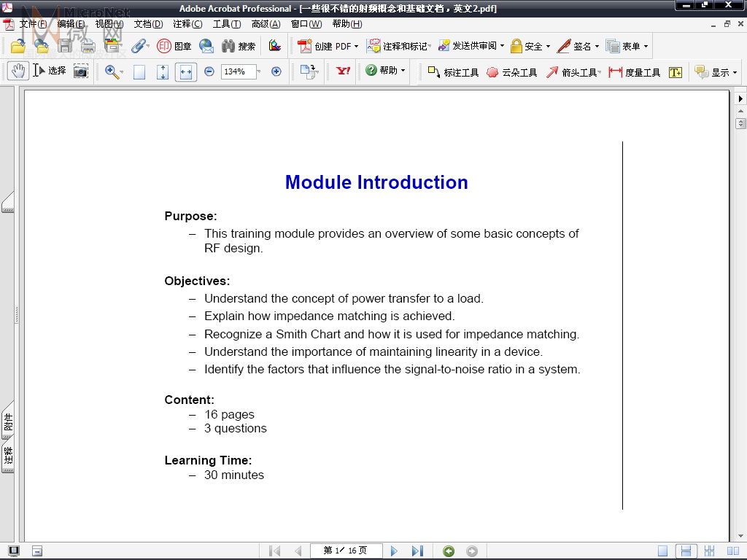The image size is (747, 560).
Task: Click the fit page height icon
Action: [x=163, y=72]
